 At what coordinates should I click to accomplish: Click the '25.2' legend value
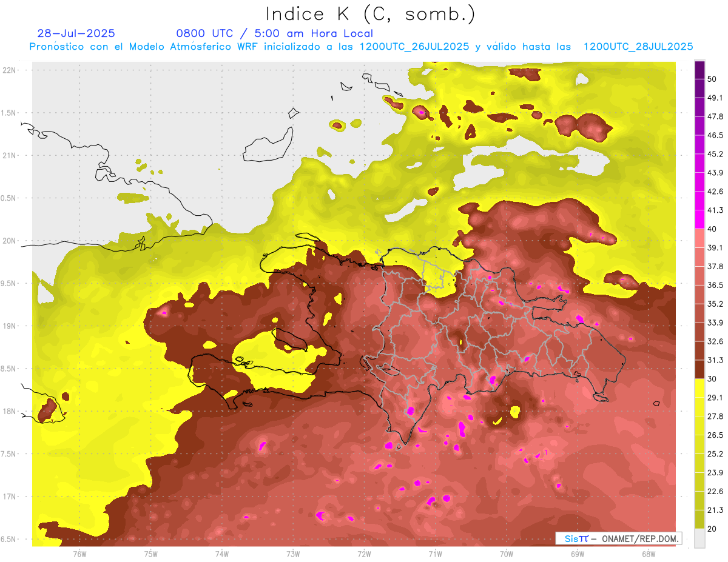coord(715,454)
